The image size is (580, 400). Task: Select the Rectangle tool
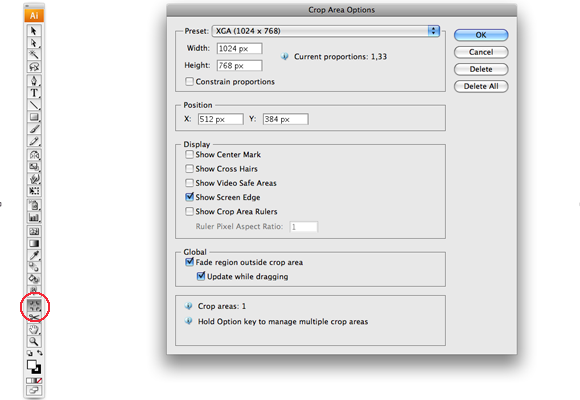click(34, 117)
